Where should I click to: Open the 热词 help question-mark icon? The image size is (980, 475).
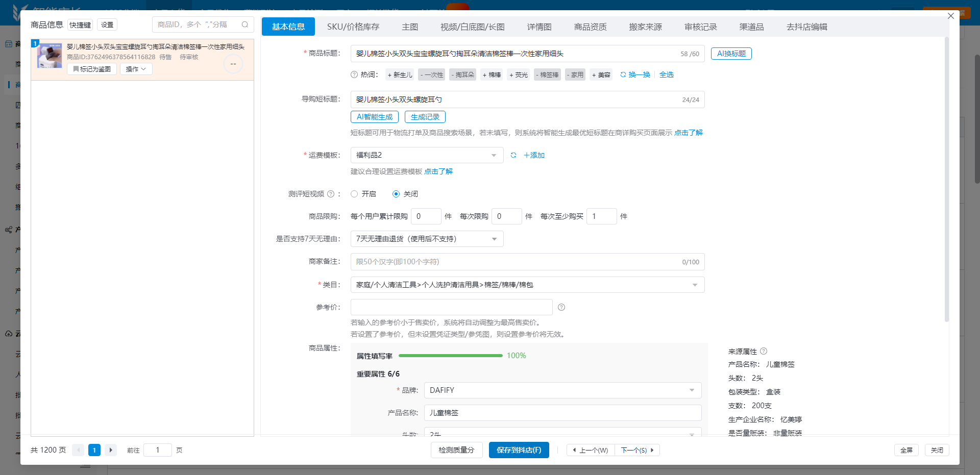click(353, 74)
